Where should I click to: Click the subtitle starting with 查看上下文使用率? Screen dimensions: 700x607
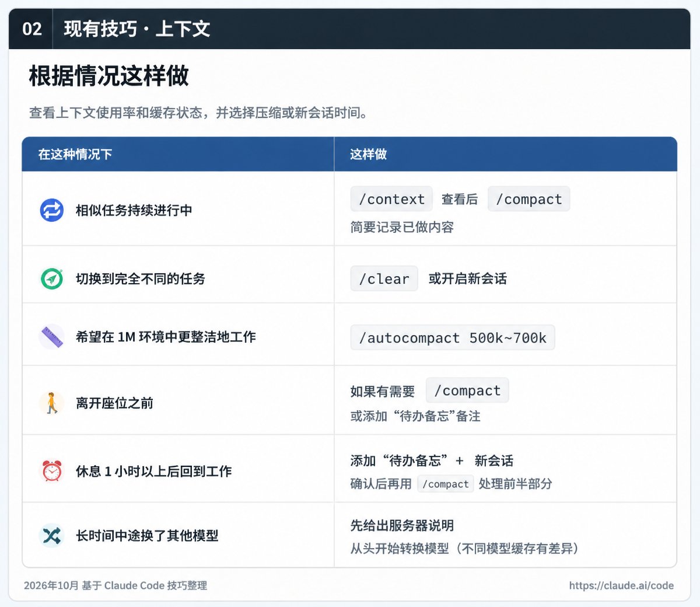(199, 113)
